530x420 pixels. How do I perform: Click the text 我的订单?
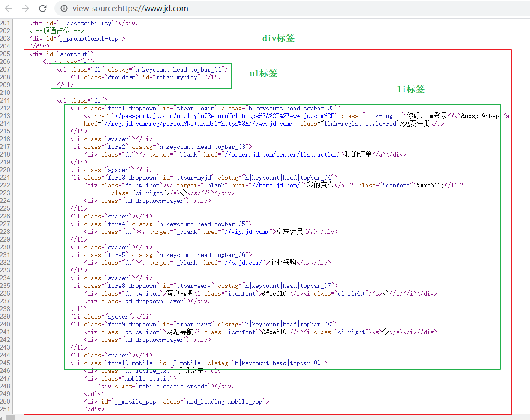[x=358, y=154]
